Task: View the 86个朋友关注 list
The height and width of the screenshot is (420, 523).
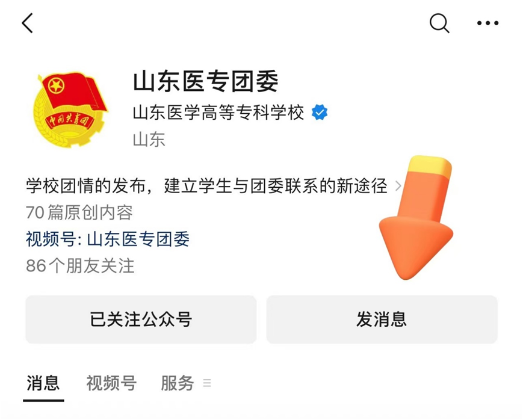Action: point(80,266)
